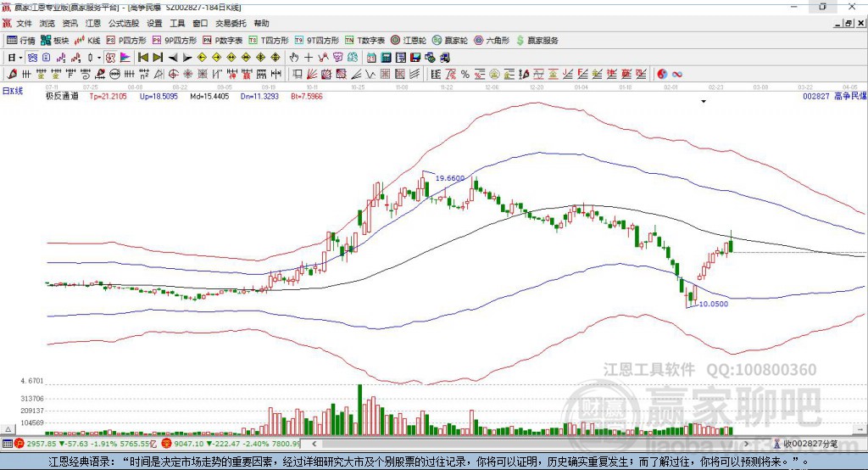Click horizontal scrollbar left arrow
This screenshot has height=470, width=868.
(314, 444)
